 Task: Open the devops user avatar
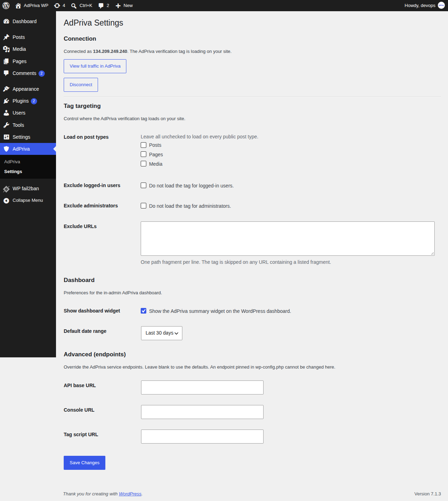[x=441, y=6]
